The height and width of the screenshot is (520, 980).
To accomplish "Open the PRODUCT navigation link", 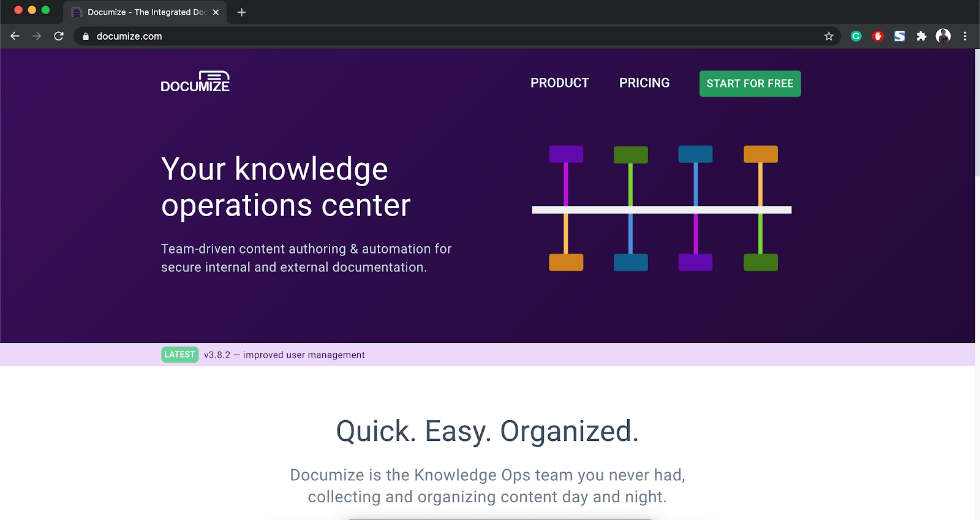I will pyautogui.click(x=560, y=83).
